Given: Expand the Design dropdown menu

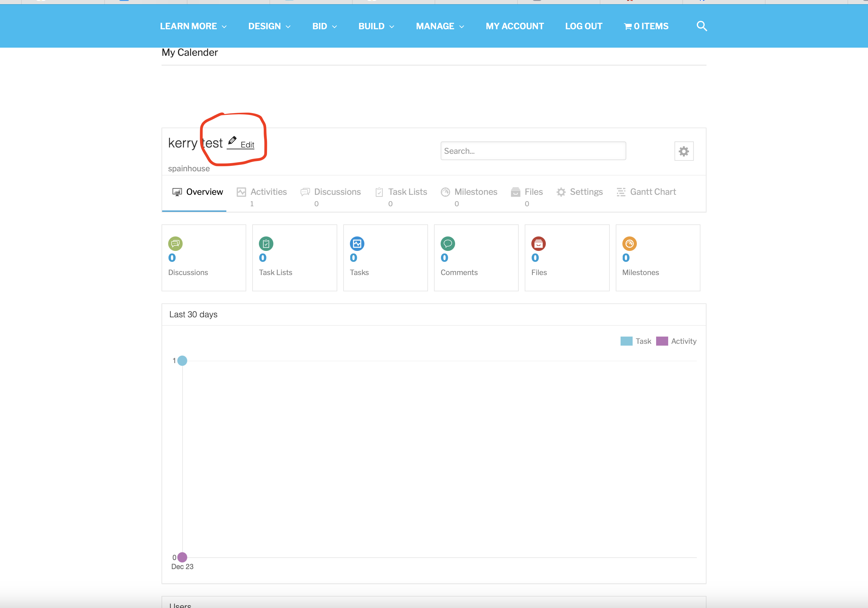Looking at the screenshot, I should pyautogui.click(x=269, y=26).
